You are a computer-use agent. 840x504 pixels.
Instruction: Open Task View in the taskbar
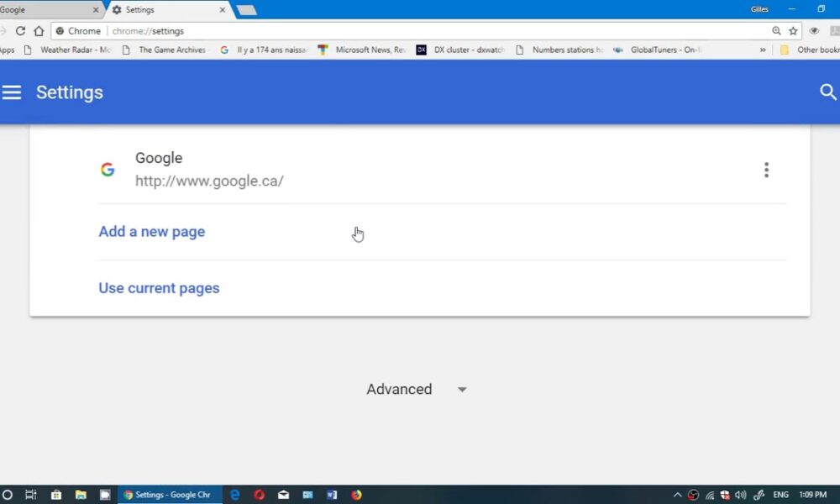31,495
